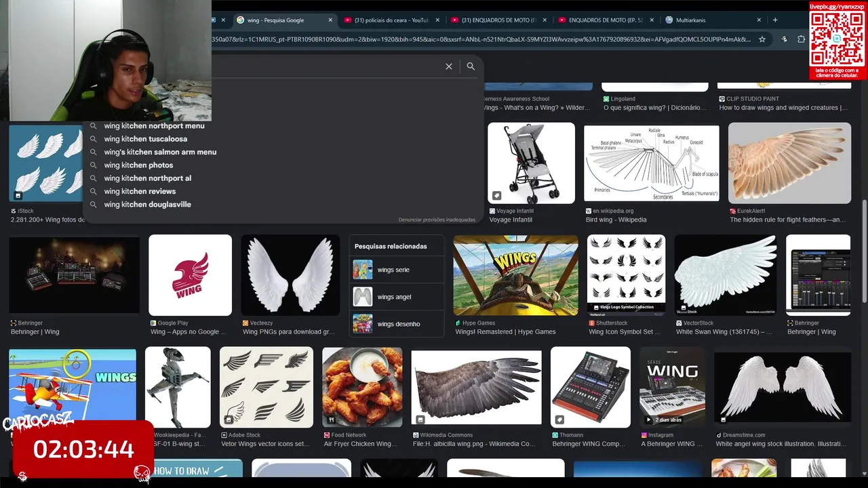Open the red WING Google Play logo image

(x=190, y=275)
